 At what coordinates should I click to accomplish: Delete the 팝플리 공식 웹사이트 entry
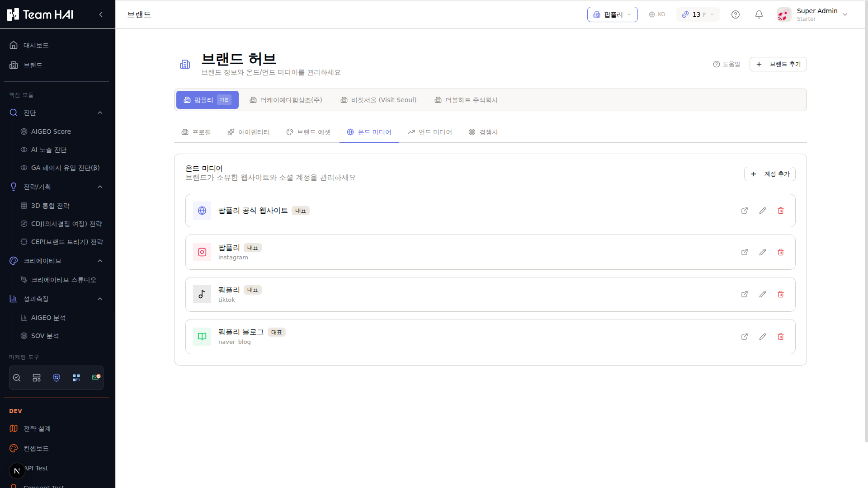pyautogui.click(x=781, y=211)
